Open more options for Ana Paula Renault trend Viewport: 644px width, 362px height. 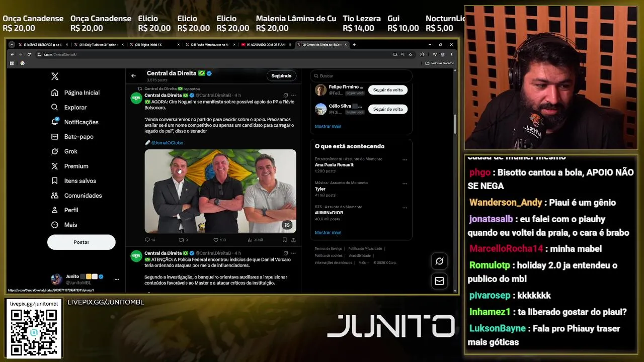coord(405,160)
